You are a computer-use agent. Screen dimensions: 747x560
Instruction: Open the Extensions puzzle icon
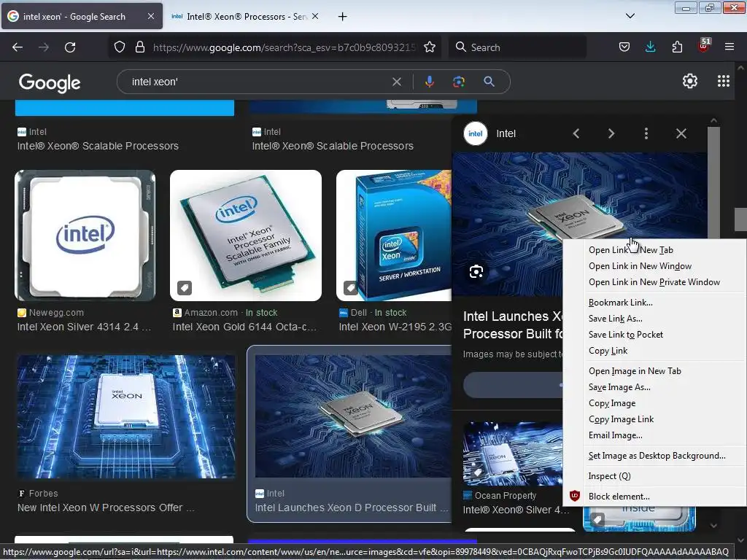[x=677, y=47]
